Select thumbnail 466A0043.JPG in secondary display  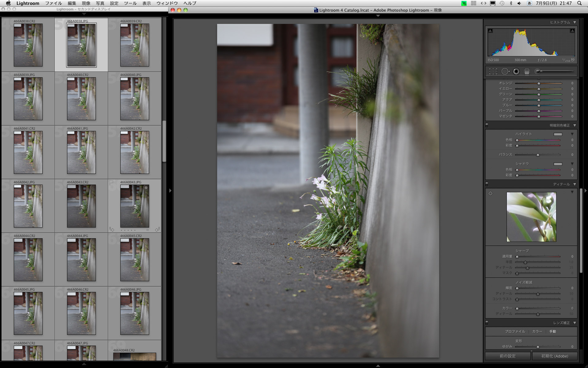click(x=135, y=206)
